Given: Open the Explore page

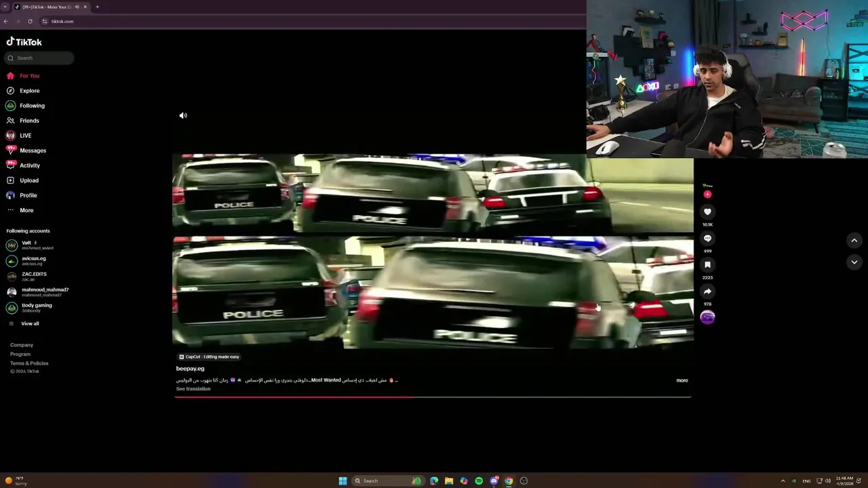Looking at the screenshot, I should pyautogui.click(x=23, y=91).
